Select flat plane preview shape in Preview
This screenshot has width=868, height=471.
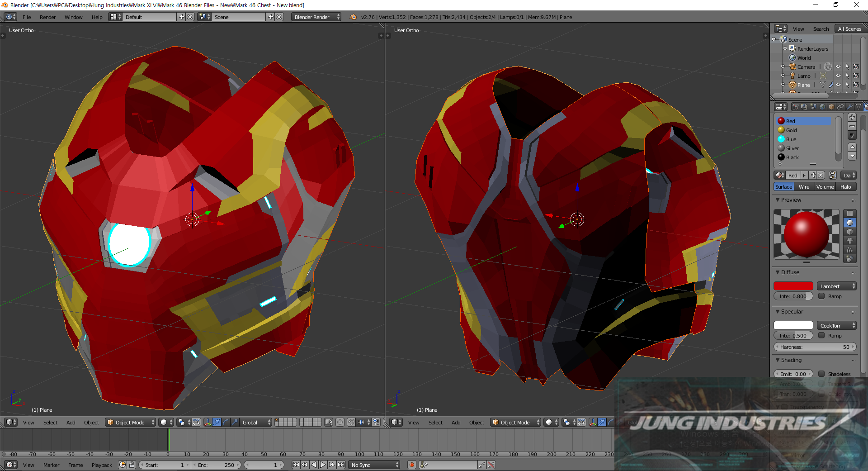click(x=850, y=214)
